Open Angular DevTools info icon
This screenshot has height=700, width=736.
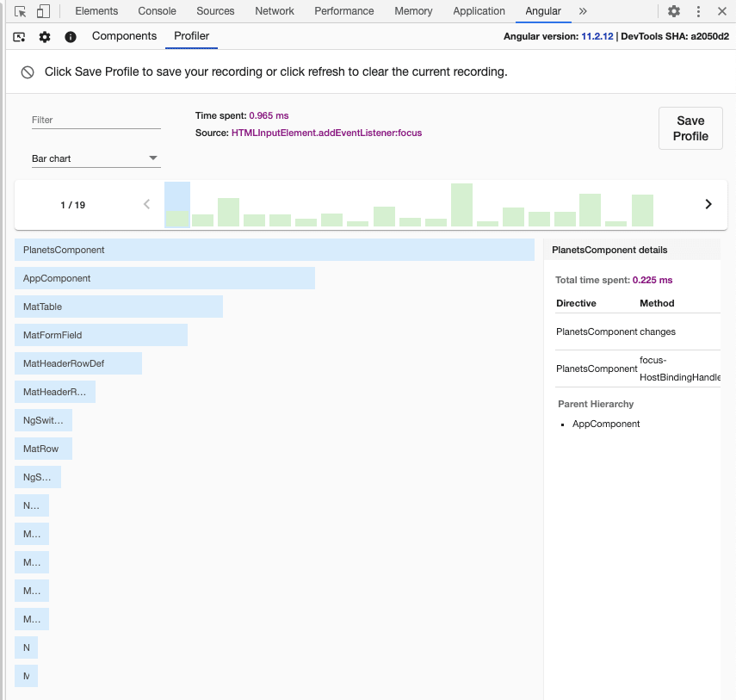coord(71,37)
